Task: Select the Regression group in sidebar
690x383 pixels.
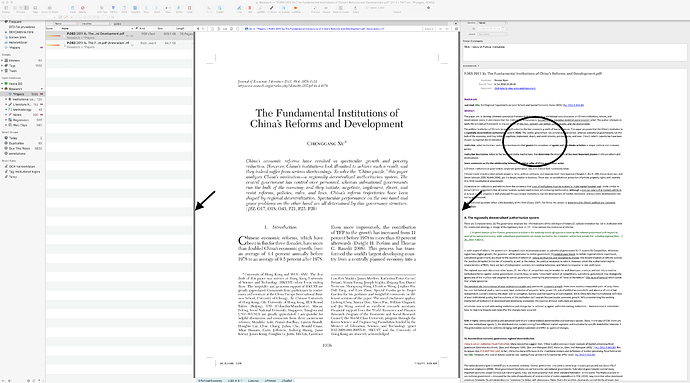Action: [21, 120]
